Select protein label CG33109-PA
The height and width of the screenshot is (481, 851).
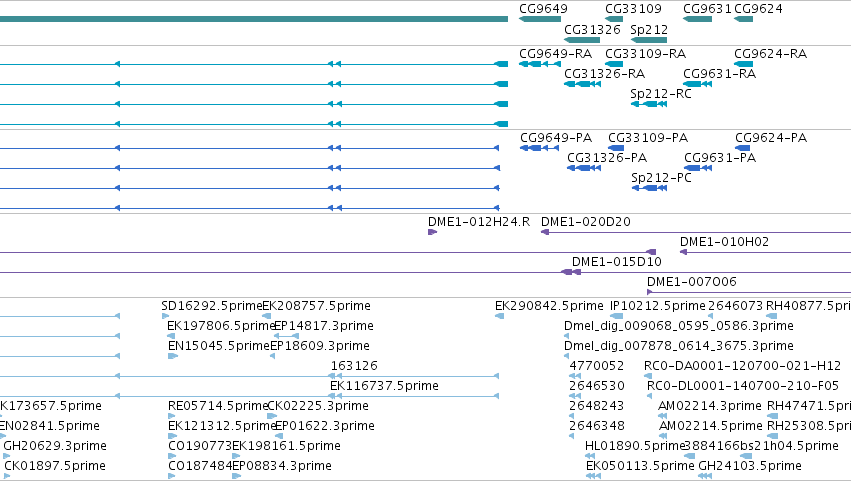(647, 137)
